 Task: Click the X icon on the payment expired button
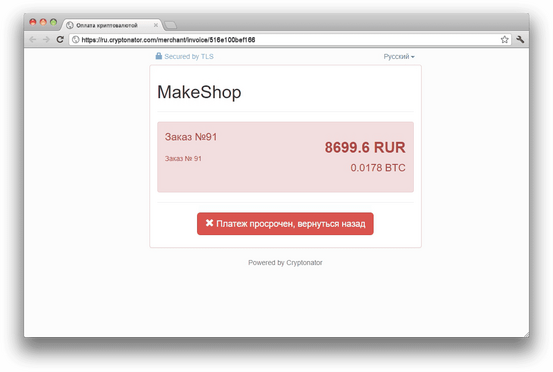[x=209, y=223]
